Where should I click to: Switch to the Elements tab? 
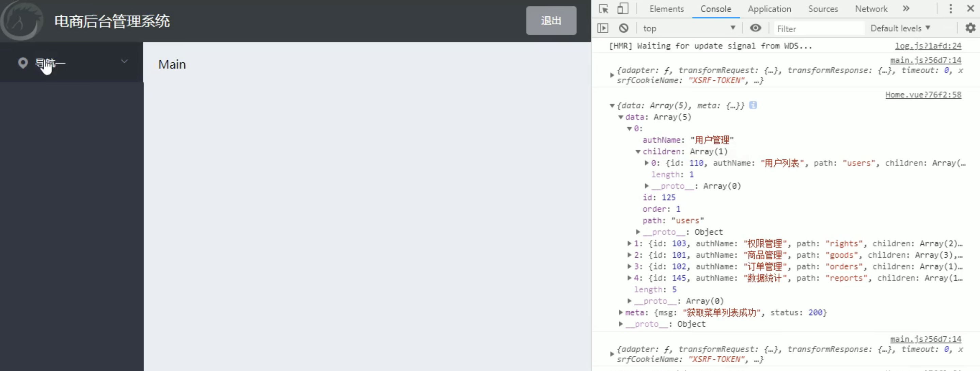pos(666,9)
